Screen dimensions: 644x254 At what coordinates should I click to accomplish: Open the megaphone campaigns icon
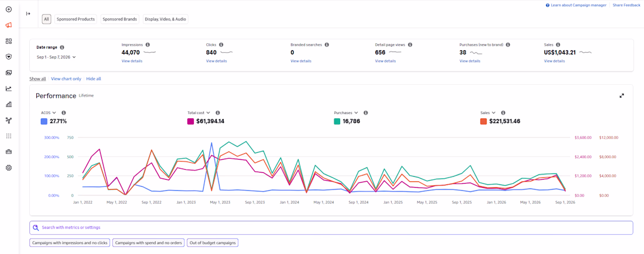9,25
